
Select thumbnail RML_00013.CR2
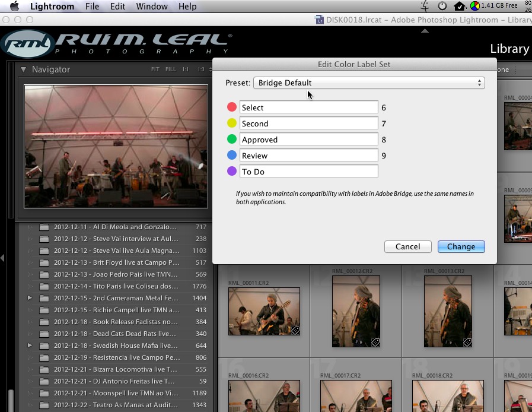click(x=448, y=311)
